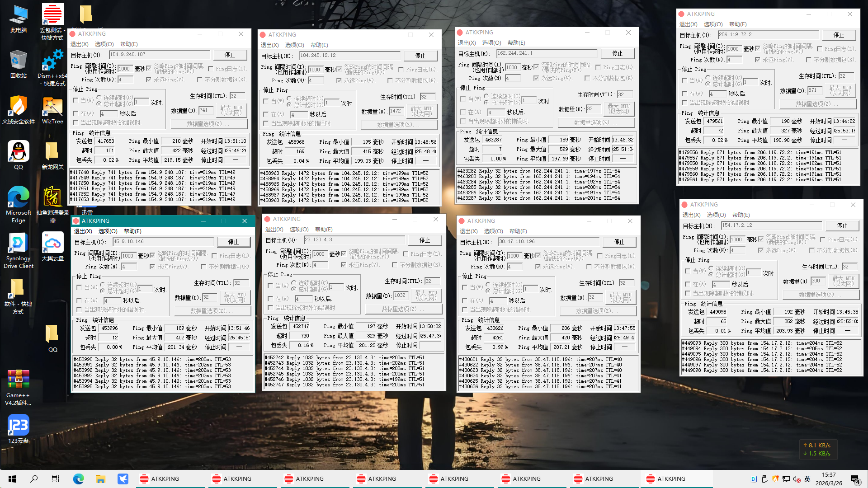This screenshot has height=488, width=868.
Task: Launch the WizTree desktop icon
Action: click(x=52, y=110)
